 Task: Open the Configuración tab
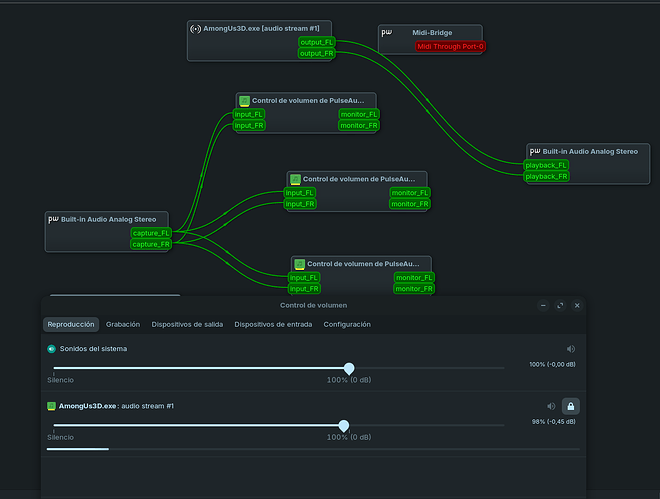(347, 324)
